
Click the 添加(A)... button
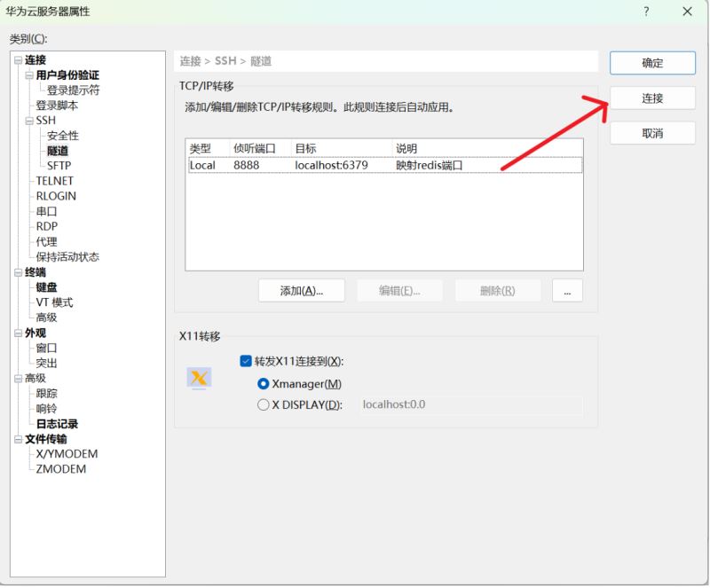coord(302,291)
